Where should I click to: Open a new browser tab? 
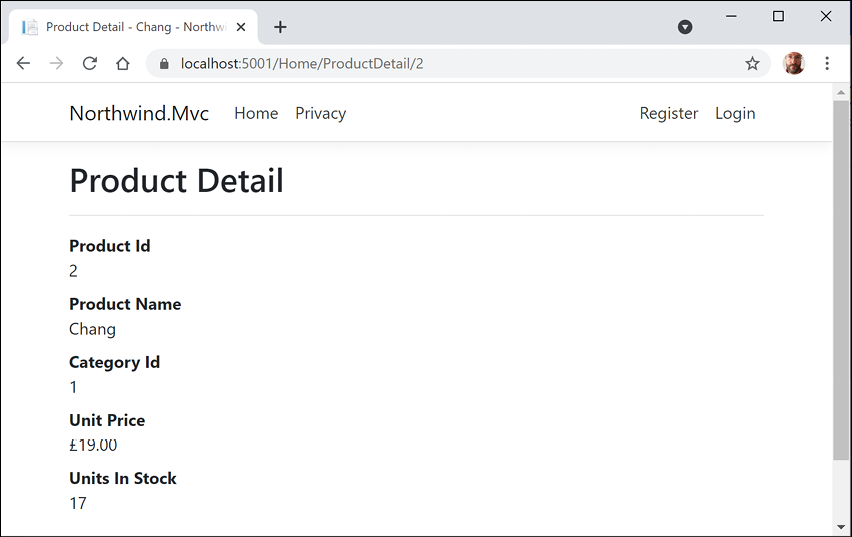(x=280, y=27)
